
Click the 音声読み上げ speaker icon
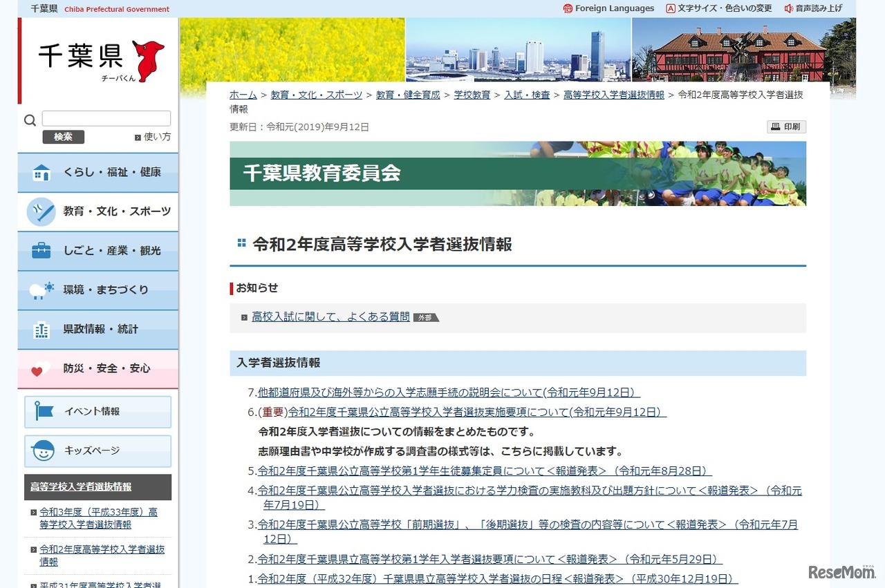[788, 9]
